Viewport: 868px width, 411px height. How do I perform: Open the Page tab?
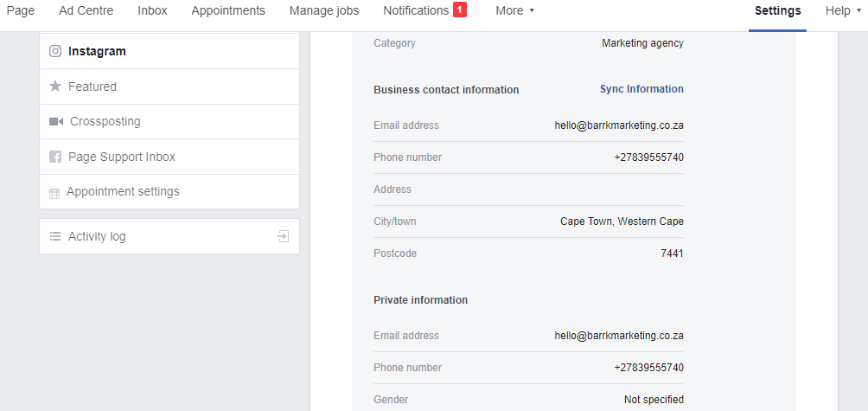point(21,10)
